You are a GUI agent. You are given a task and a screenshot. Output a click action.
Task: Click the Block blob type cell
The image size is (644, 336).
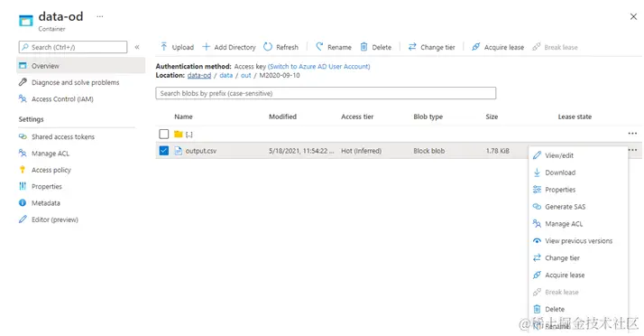[x=428, y=151]
